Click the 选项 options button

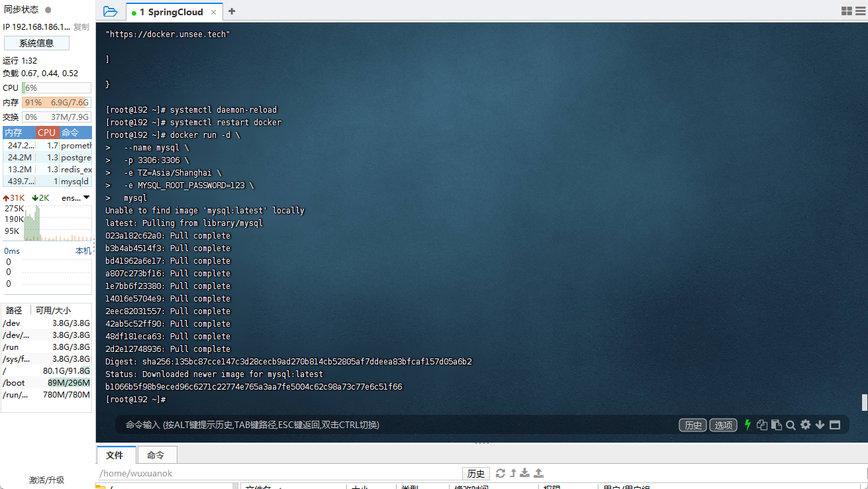point(723,425)
